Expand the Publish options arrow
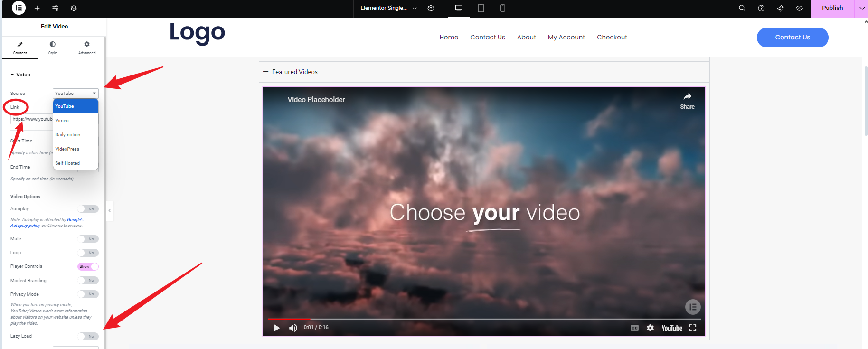This screenshot has width=868, height=349. (862, 8)
